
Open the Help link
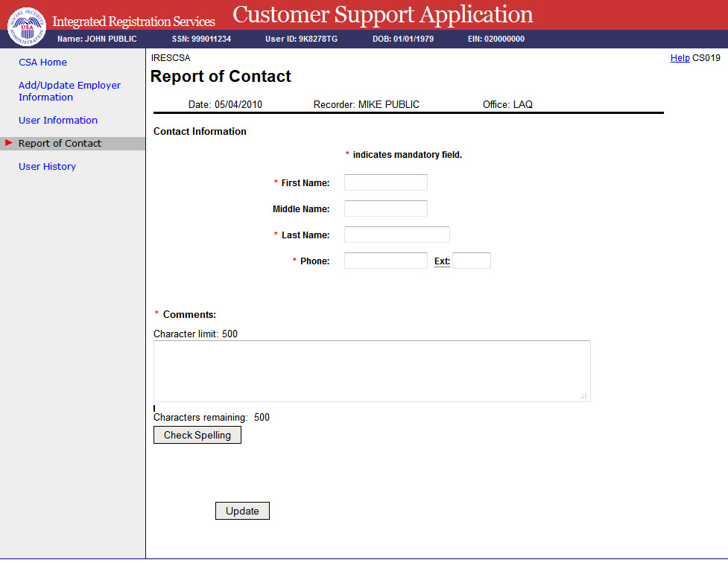coord(680,58)
